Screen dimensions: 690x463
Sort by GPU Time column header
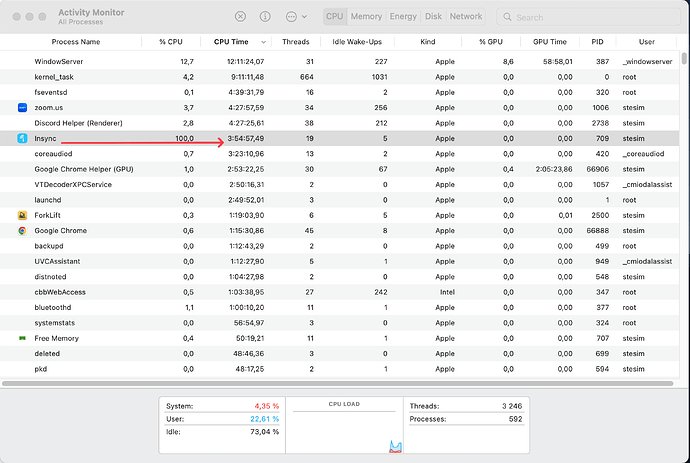tap(550, 42)
